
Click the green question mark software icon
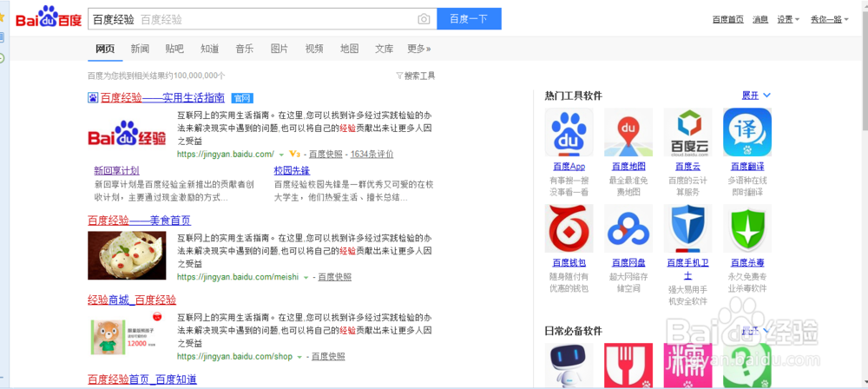(x=746, y=366)
